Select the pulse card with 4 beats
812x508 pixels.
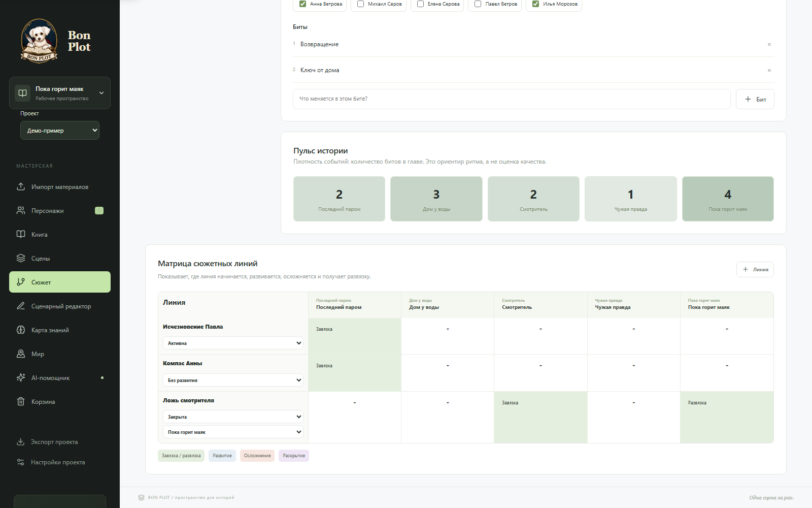pos(728,199)
